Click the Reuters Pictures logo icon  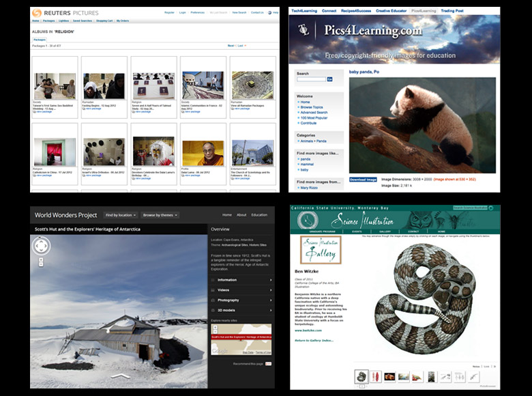pos(37,12)
